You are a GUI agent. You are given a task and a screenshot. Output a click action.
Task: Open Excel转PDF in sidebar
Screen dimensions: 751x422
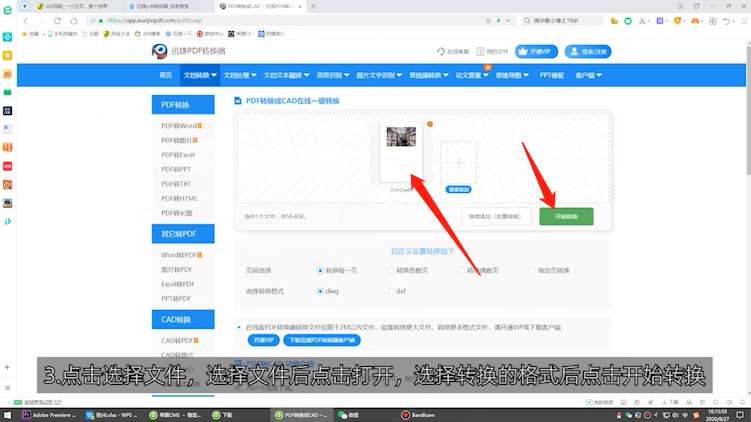tap(177, 284)
